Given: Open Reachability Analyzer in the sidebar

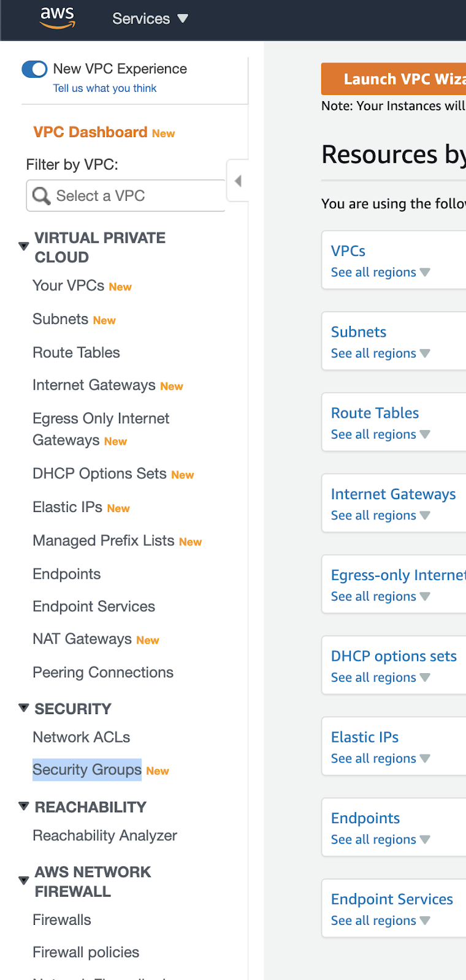Looking at the screenshot, I should click(105, 835).
